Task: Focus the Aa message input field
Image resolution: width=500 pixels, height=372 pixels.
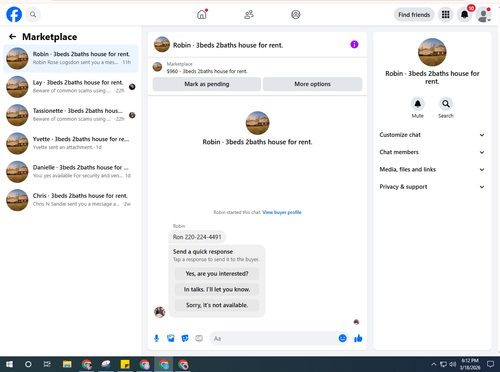Action: tap(273, 338)
